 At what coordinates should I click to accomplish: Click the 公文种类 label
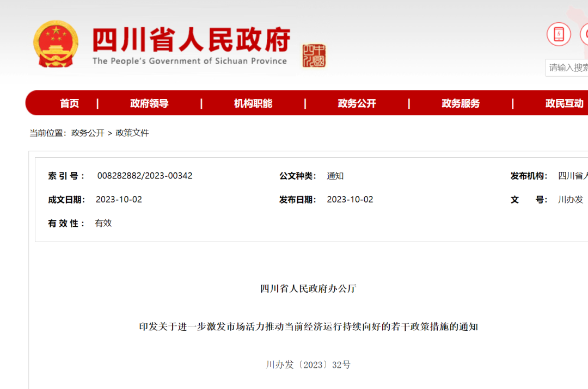298,176
